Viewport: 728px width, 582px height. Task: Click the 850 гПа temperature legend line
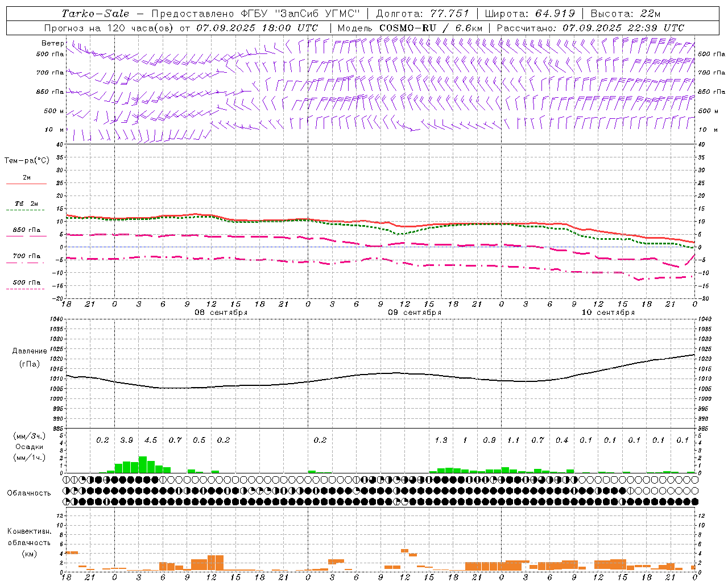tap(26, 236)
